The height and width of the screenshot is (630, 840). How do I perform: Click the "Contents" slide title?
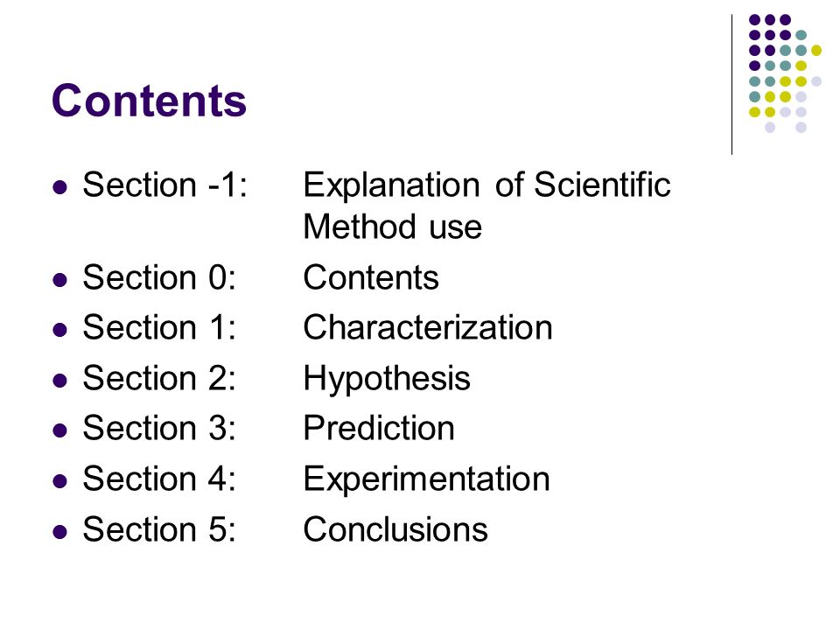149,100
